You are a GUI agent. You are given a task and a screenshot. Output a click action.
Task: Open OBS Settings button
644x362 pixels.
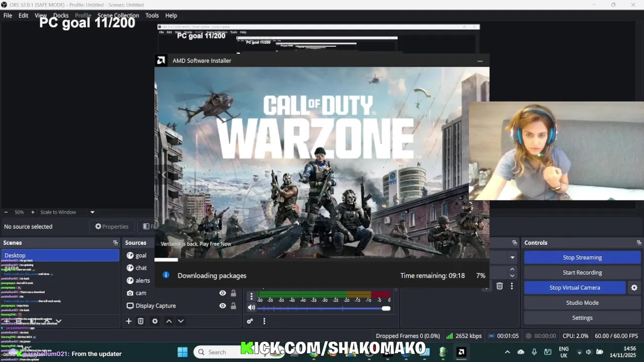click(x=582, y=318)
